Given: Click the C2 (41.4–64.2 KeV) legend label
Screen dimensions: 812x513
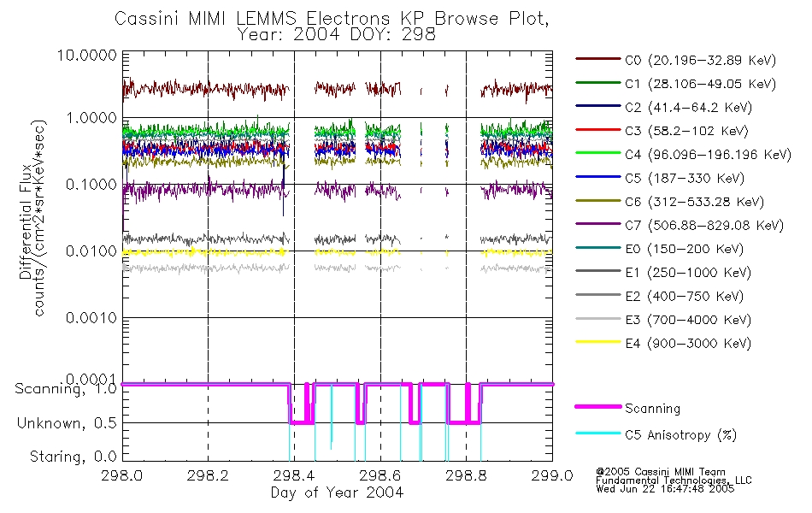Looking at the screenshot, I should click(x=688, y=107).
